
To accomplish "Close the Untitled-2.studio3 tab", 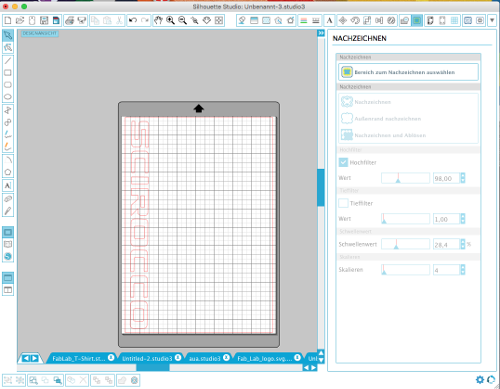I will point(178,358).
